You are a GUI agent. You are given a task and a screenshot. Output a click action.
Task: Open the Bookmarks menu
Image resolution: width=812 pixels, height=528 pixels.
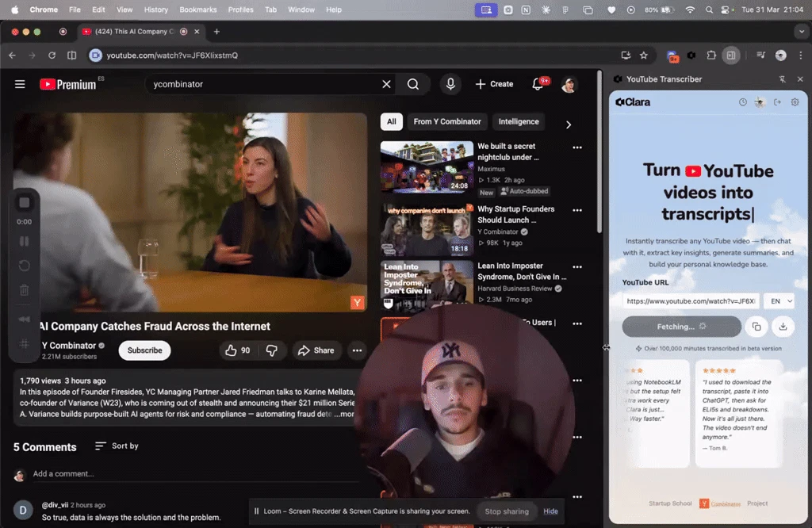(x=197, y=10)
